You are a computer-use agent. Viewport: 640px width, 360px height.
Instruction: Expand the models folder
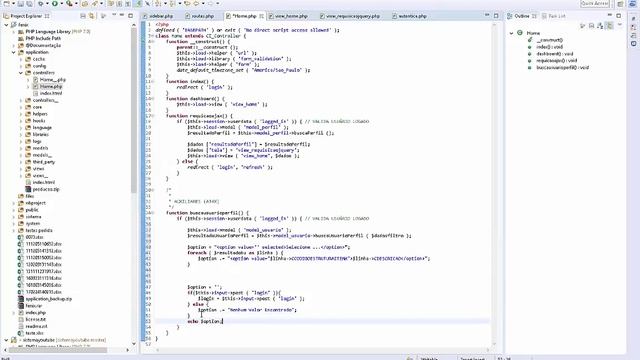[21, 148]
